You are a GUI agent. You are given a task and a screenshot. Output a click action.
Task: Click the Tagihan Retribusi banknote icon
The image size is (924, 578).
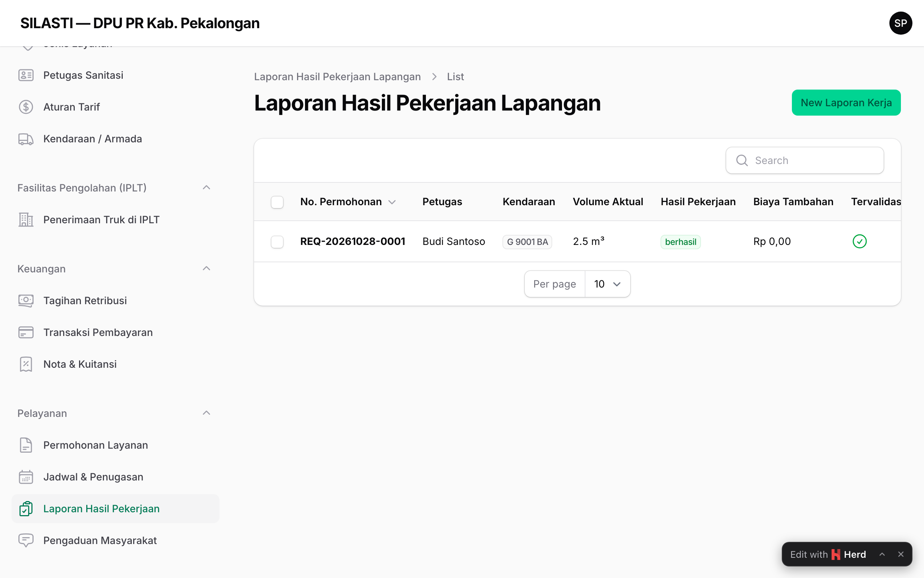click(x=26, y=301)
